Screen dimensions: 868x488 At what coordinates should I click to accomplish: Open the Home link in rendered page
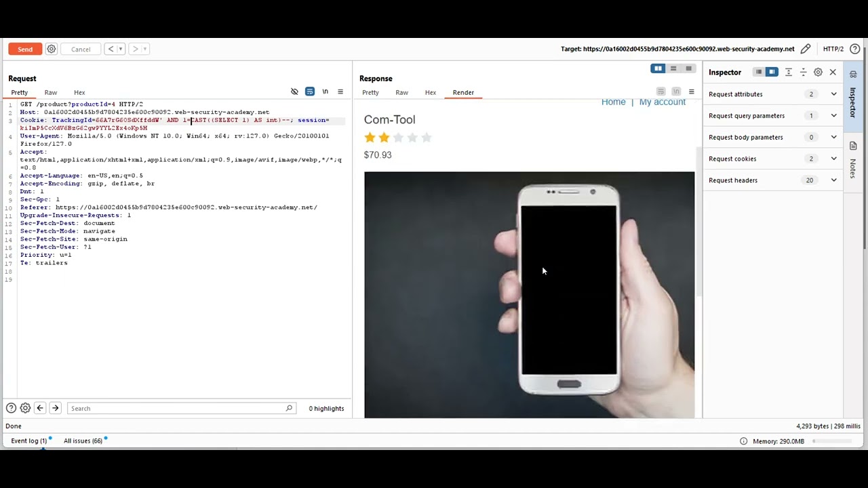click(x=614, y=102)
